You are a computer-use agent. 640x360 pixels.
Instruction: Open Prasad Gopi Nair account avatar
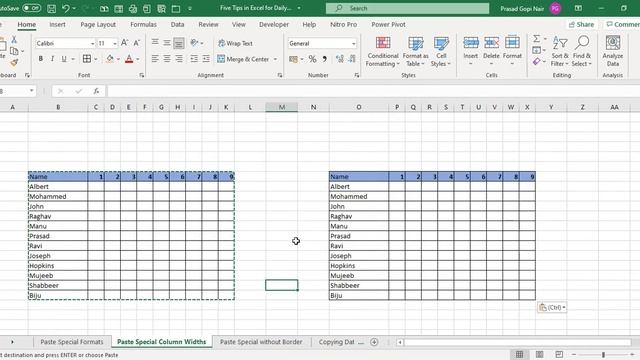point(555,8)
